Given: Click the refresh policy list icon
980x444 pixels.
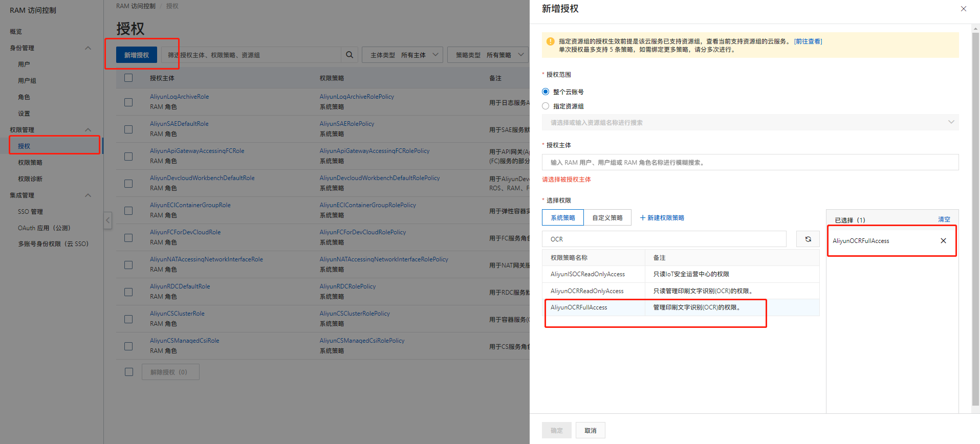Looking at the screenshot, I should [808, 239].
